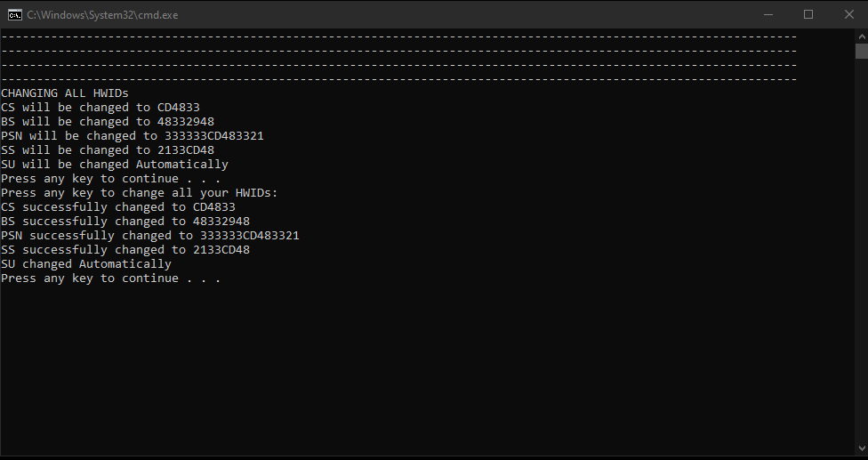Click the 'SS will be changed to 2133CD48' line

click(x=108, y=150)
